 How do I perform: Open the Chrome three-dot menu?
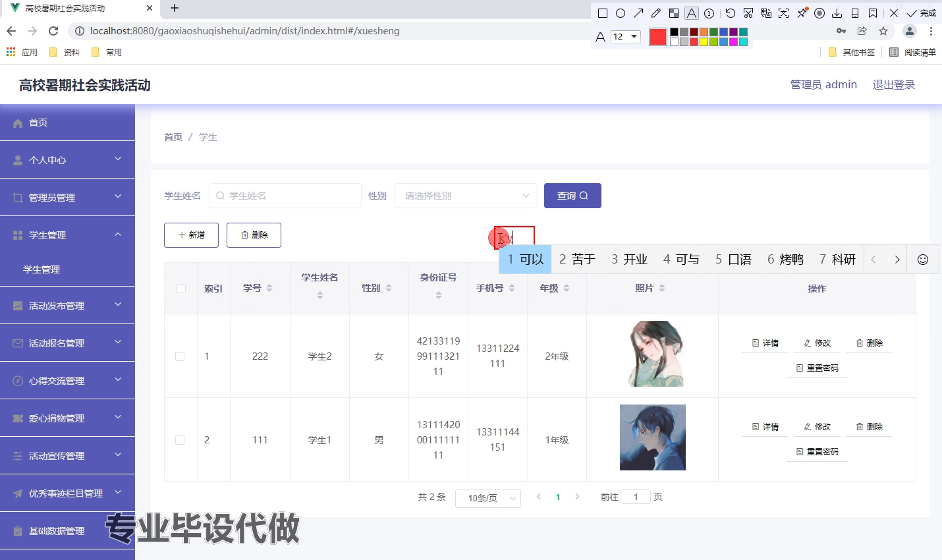[931, 31]
